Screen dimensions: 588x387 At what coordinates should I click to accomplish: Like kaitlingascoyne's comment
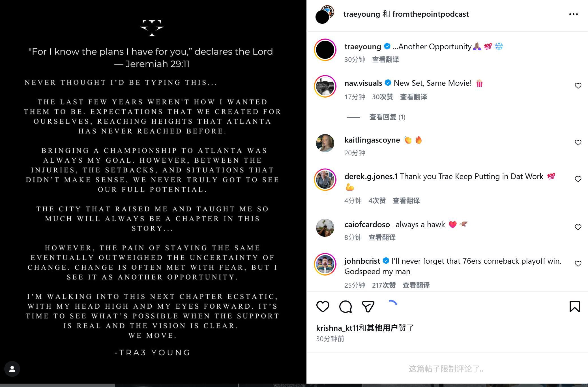pyautogui.click(x=578, y=143)
